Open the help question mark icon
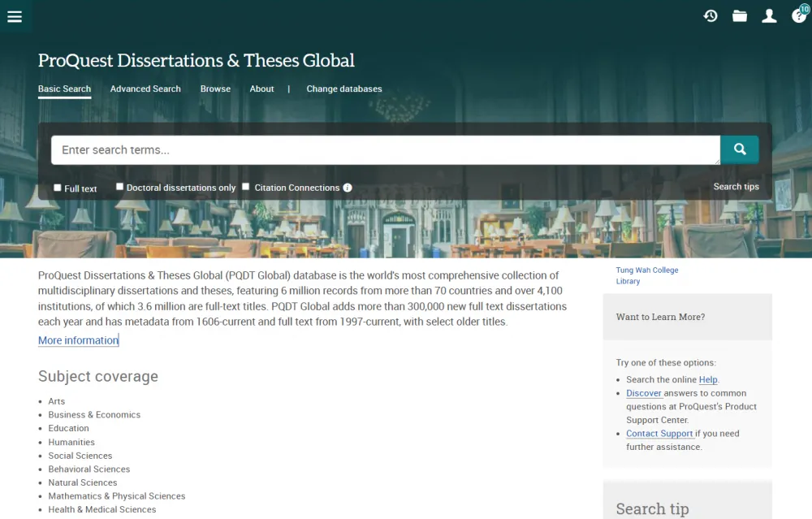Screen dimensions: 812x519 [798, 16]
